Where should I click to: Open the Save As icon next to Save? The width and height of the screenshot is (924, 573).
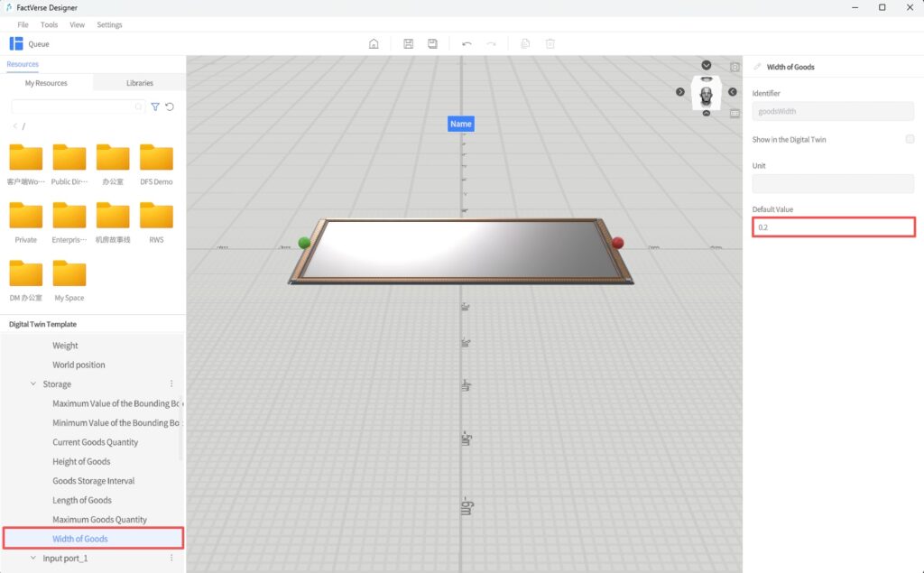tap(432, 43)
